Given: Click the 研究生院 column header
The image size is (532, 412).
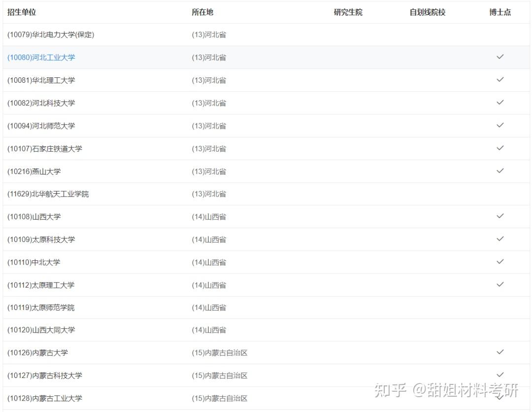Looking at the screenshot, I should [x=348, y=12].
